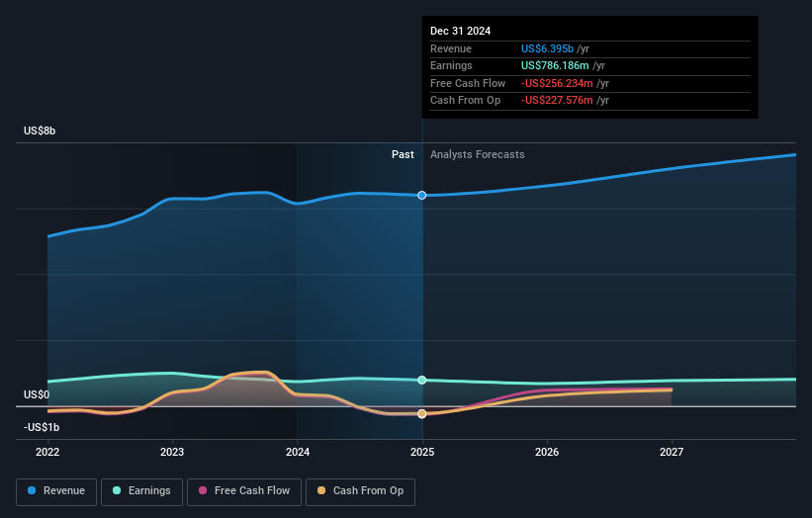Click the blue Revenue legend dot
This screenshot has height=518, width=812.
(x=32, y=490)
